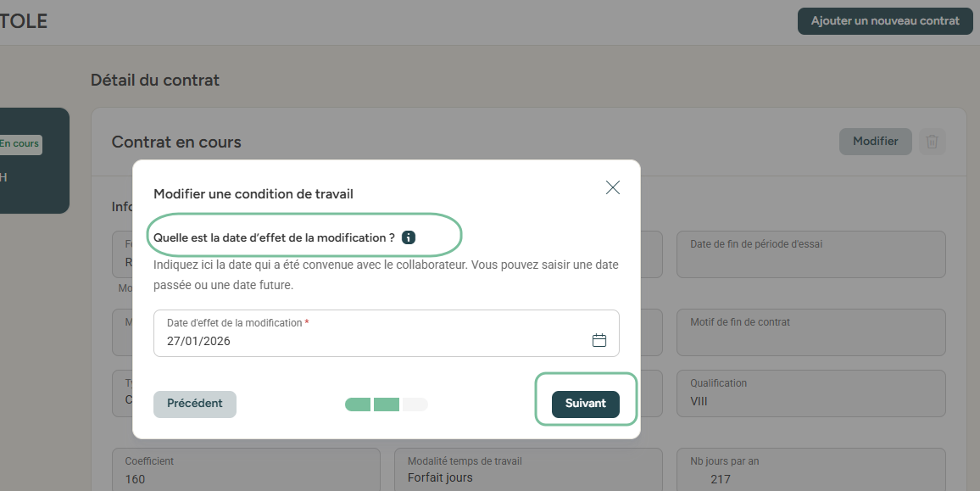Click Ajouter un nouveau contrat
This screenshot has height=491, width=980.
885,21
